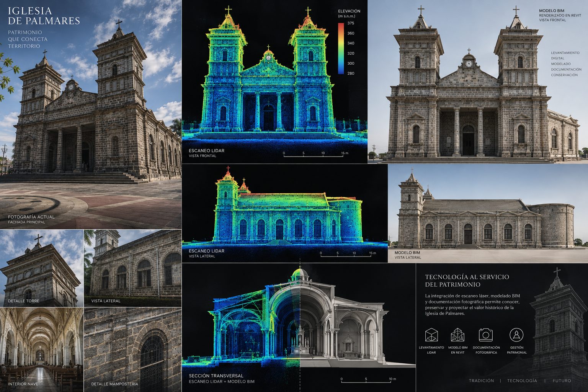
Task: Click the 'PATRIMONIO QUE CONECTA TERRITORIO' subtitle
Action: [x=28, y=39]
